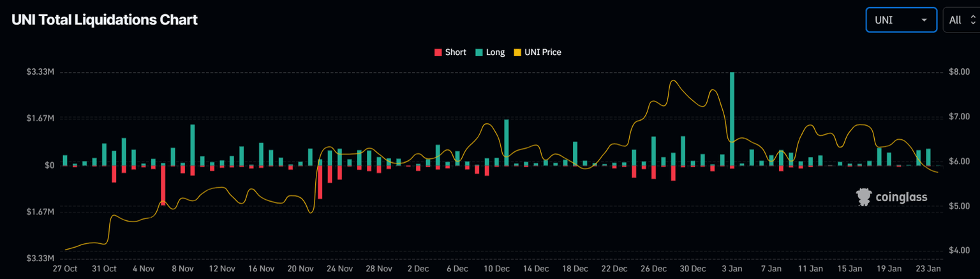Click the 28 Nov date label
This screenshot has width=980, height=279.
379,269
